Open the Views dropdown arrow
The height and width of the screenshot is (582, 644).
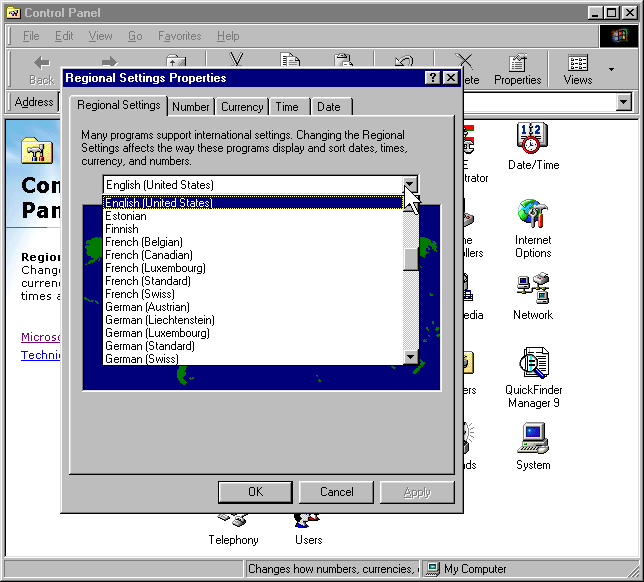pyautogui.click(x=611, y=69)
